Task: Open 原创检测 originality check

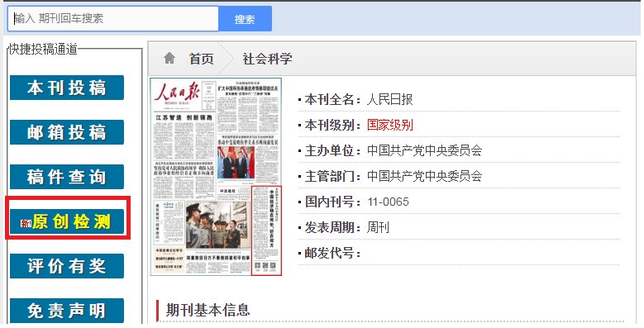Action: 66,221
